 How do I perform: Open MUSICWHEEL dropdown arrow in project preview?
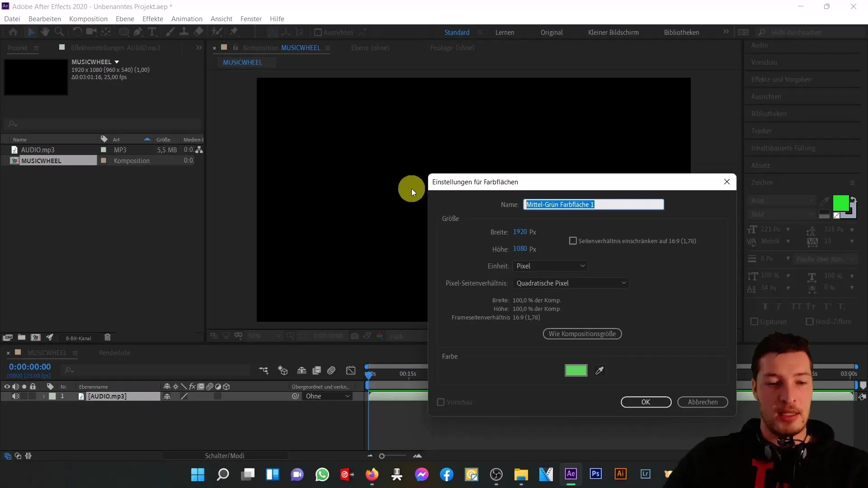coord(117,62)
